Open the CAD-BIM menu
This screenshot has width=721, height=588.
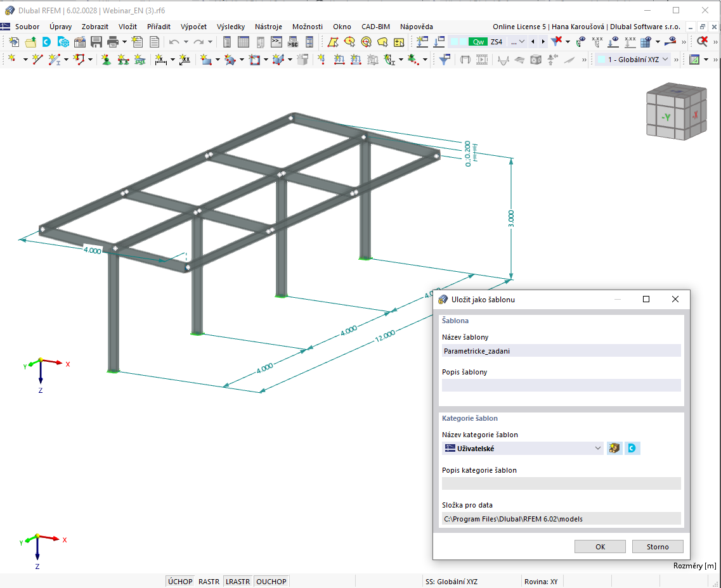pyautogui.click(x=375, y=27)
